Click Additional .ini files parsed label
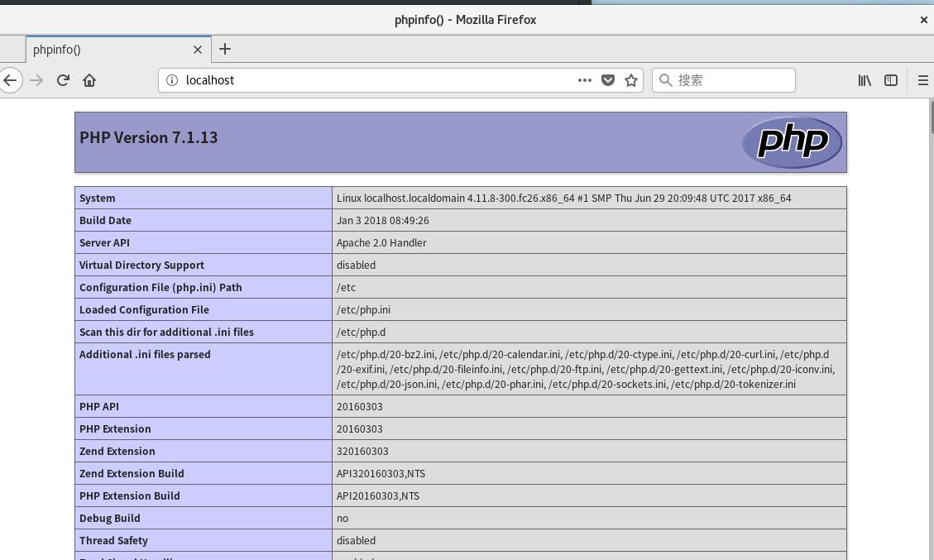 point(145,355)
